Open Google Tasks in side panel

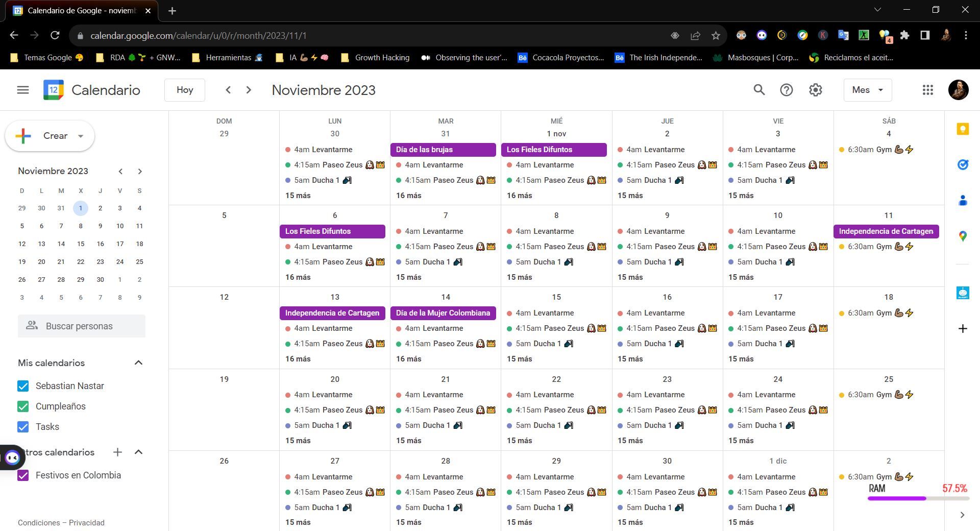[x=963, y=164]
